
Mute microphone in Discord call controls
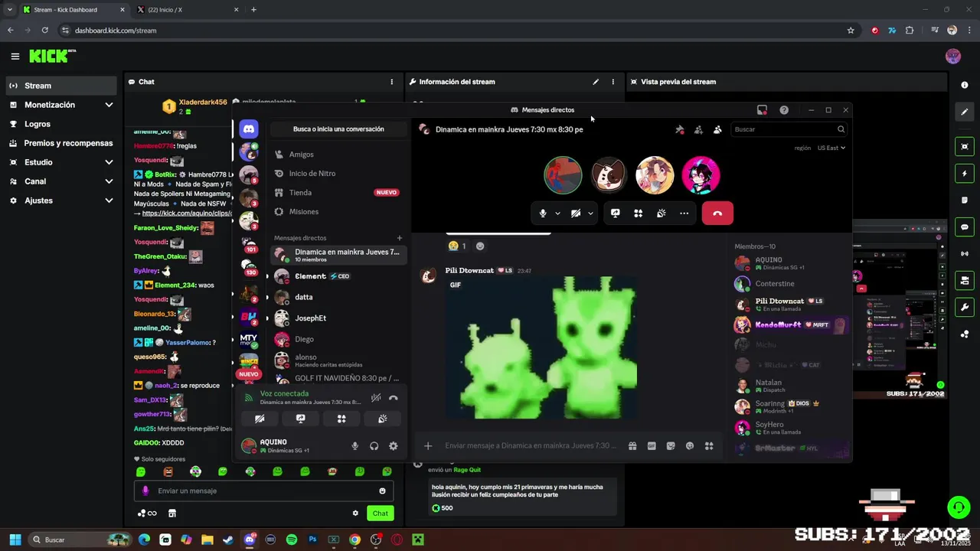[x=543, y=214]
